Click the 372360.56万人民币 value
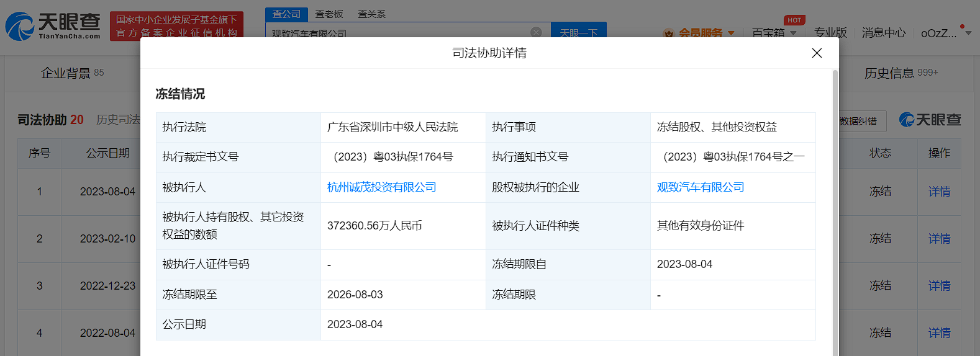 374,226
